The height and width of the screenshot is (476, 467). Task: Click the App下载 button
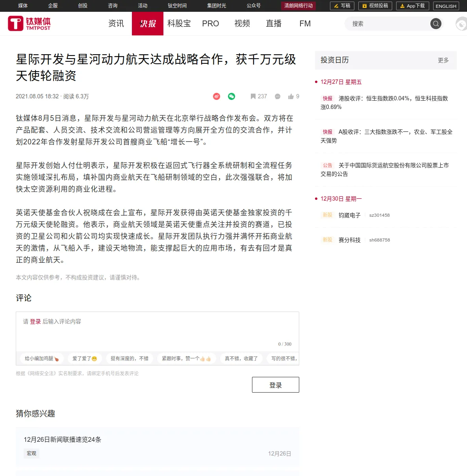click(x=413, y=6)
